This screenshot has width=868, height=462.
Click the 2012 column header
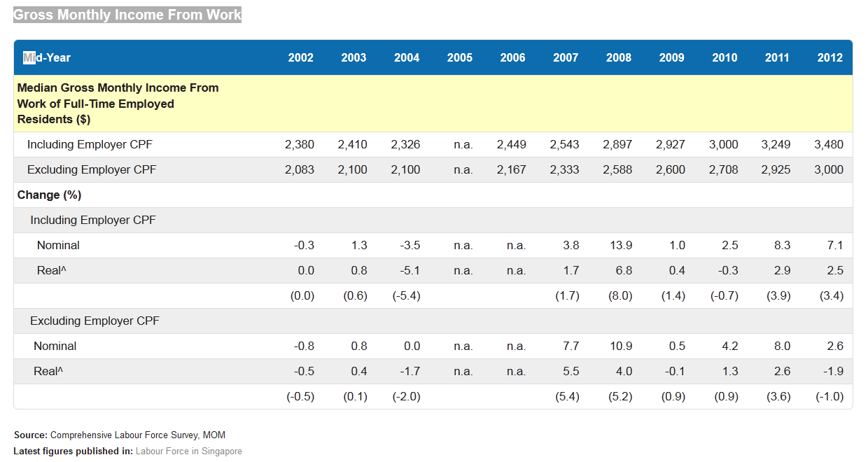click(830, 57)
